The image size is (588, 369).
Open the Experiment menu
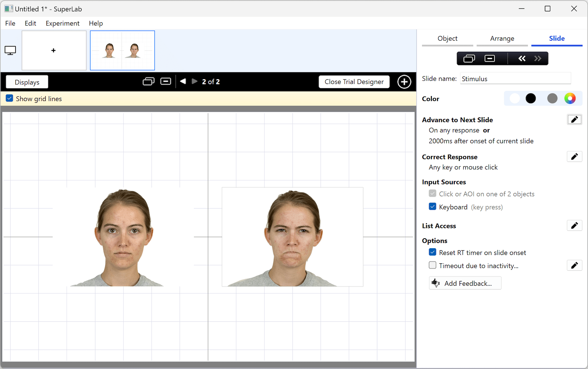(x=62, y=23)
